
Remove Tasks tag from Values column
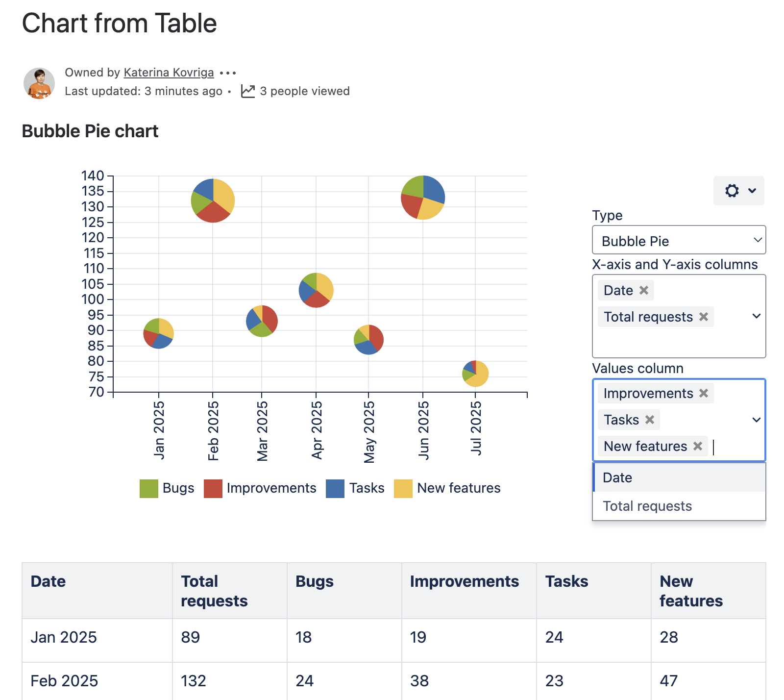[x=650, y=420]
